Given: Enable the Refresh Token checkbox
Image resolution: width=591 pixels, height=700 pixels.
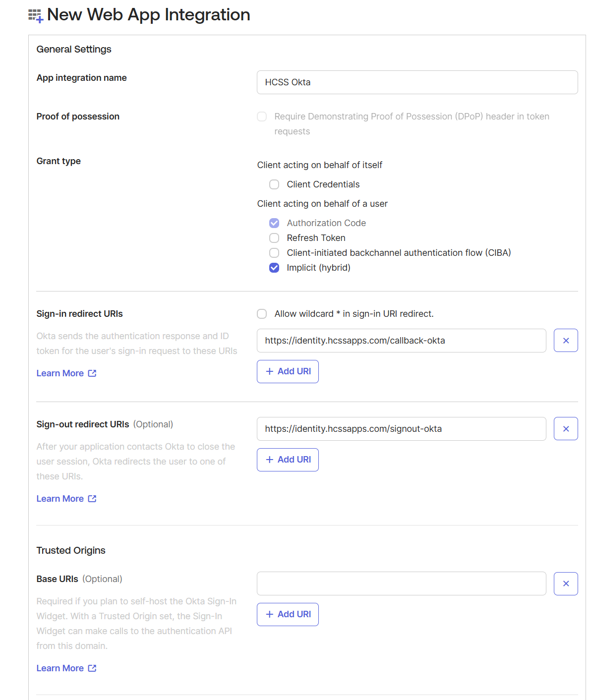Looking at the screenshot, I should pyautogui.click(x=274, y=238).
